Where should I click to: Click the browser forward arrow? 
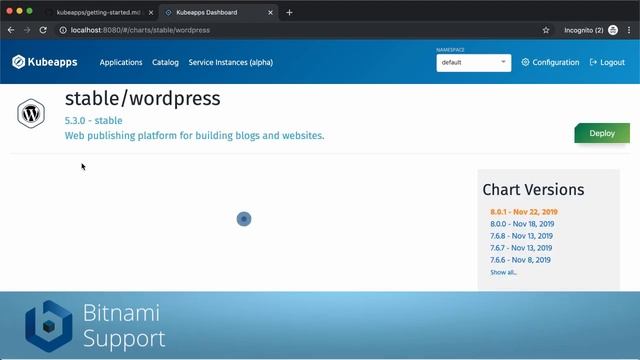(x=27, y=30)
